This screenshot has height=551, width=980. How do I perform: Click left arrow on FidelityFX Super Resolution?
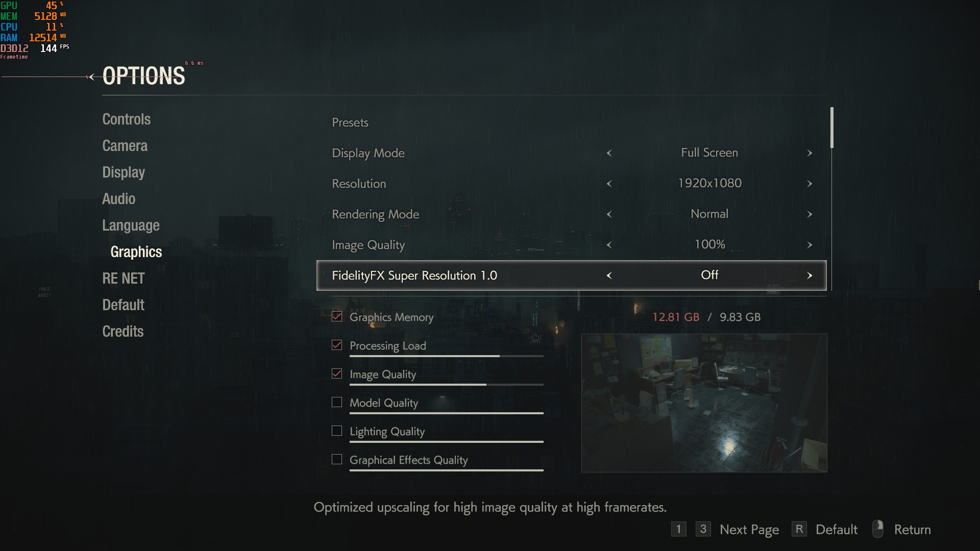tap(610, 275)
